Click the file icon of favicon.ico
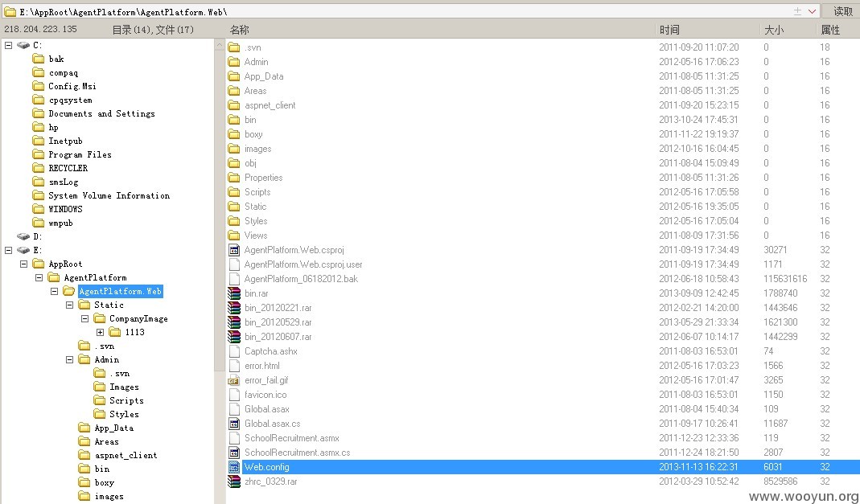 [234, 395]
